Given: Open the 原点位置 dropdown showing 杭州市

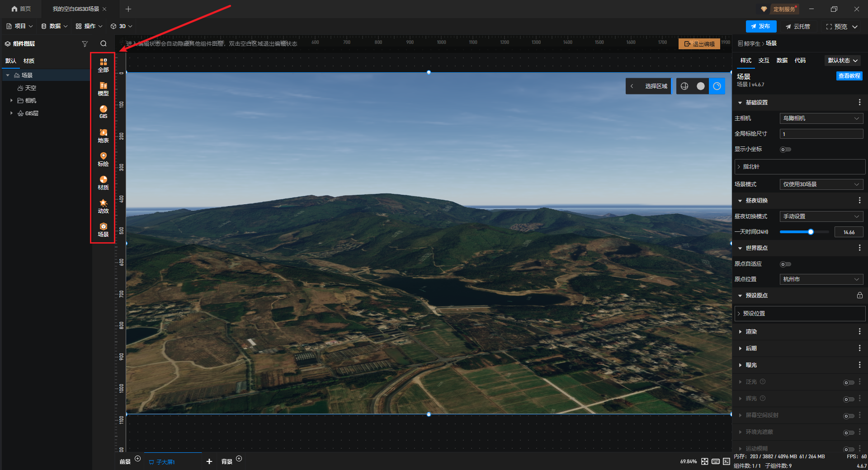Looking at the screenshot, I should pos(821,279).
